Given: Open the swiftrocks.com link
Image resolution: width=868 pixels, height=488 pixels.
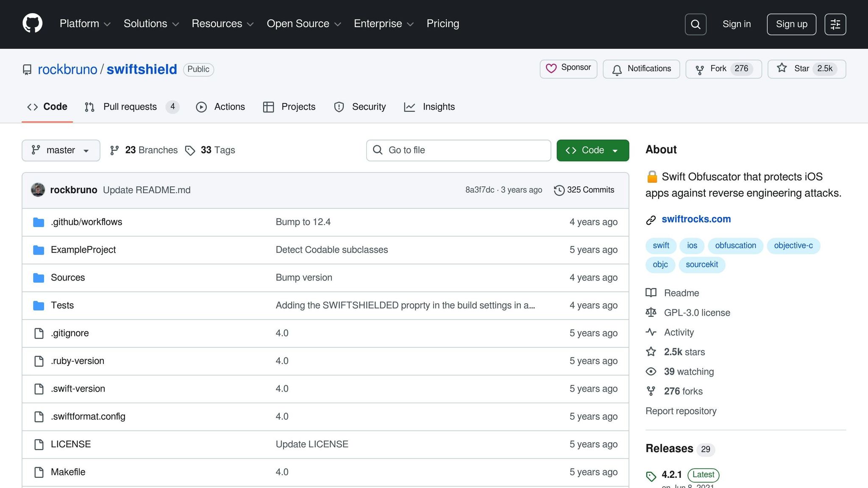Looking at the screenshot, I should 696,219.
